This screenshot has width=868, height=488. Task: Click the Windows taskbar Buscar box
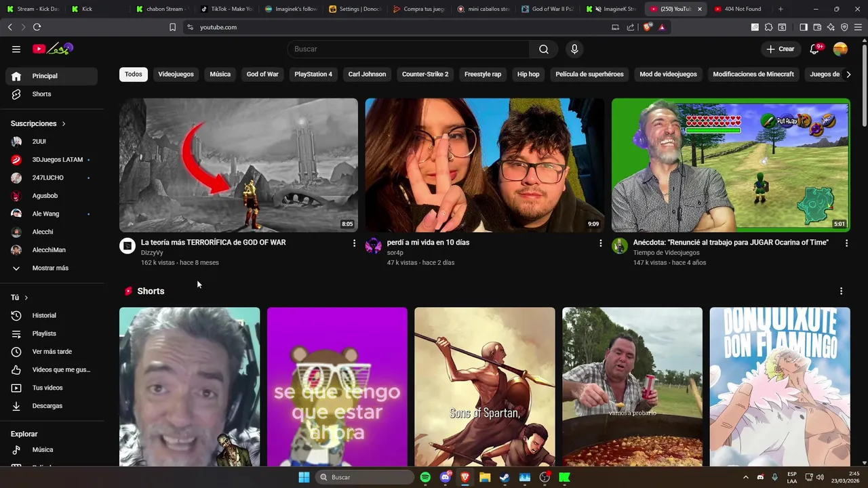(365, 477)
